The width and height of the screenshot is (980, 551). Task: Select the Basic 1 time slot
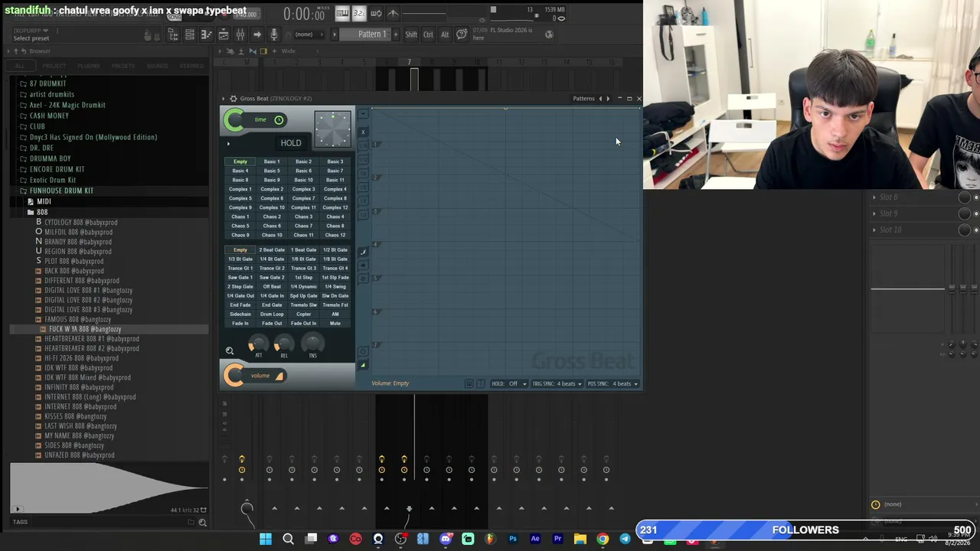[x=272, y=161]
